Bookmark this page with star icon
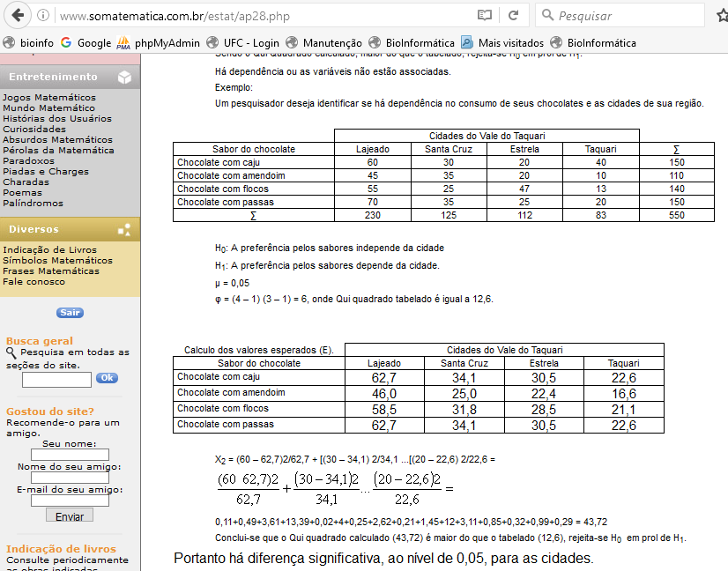Viewport: 728px width, 571px height. (x=722, y=16)
